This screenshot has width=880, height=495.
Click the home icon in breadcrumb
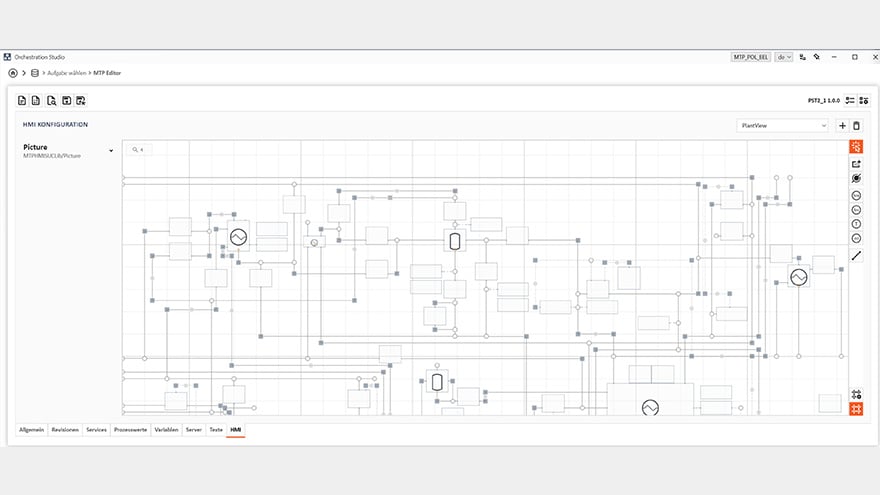13,73
